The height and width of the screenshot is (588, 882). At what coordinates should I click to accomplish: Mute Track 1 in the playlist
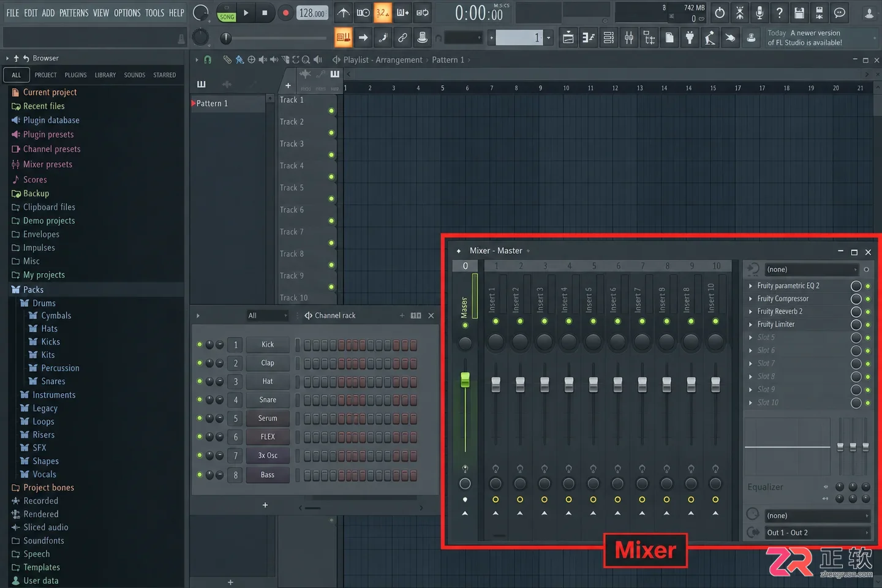click(331, 111)
